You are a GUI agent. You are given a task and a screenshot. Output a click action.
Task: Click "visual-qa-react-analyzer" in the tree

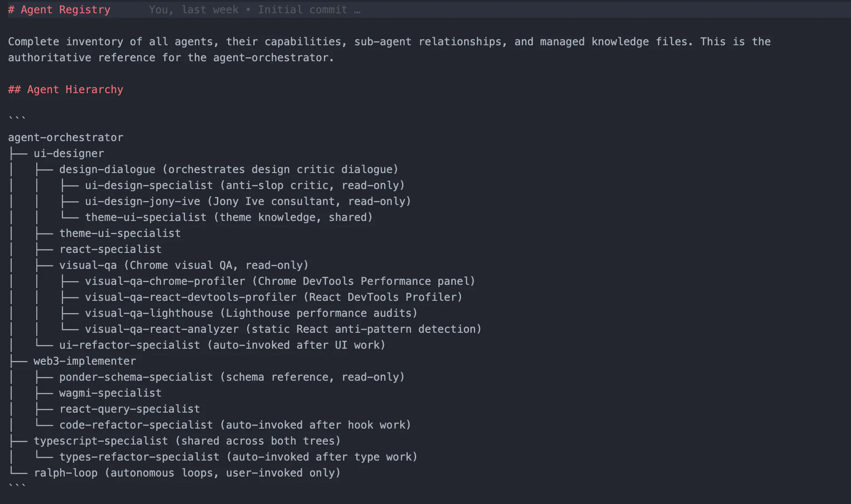(x=162, y=329)
